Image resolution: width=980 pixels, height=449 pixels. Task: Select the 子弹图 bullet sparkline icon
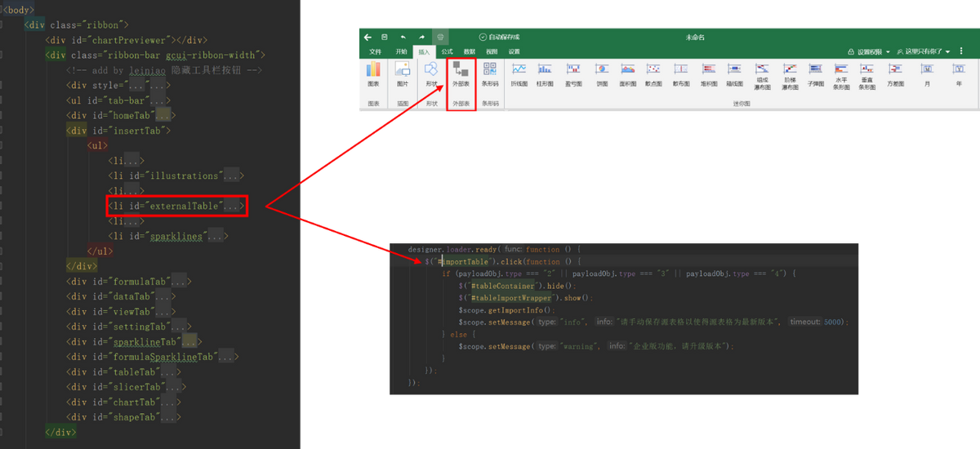coord(816,69)
